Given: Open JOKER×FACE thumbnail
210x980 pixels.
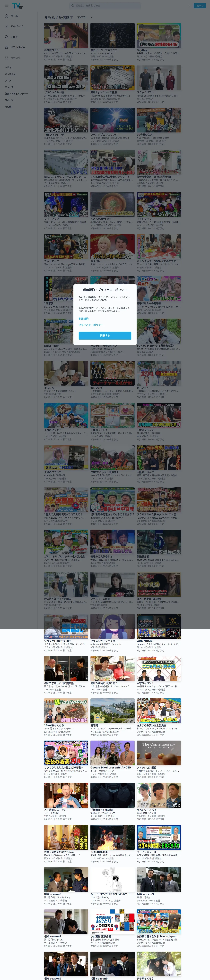Looking at the screenshot, I should (x=112, y=838).
